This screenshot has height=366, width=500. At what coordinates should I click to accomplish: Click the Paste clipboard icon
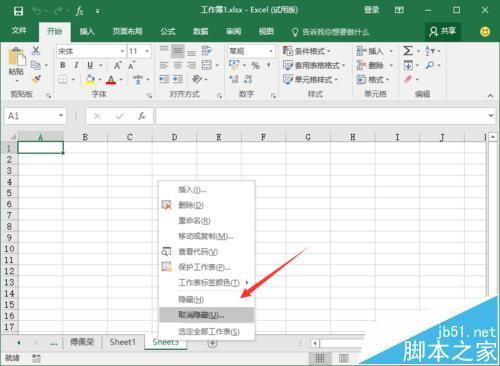click(x=16, y=57)
